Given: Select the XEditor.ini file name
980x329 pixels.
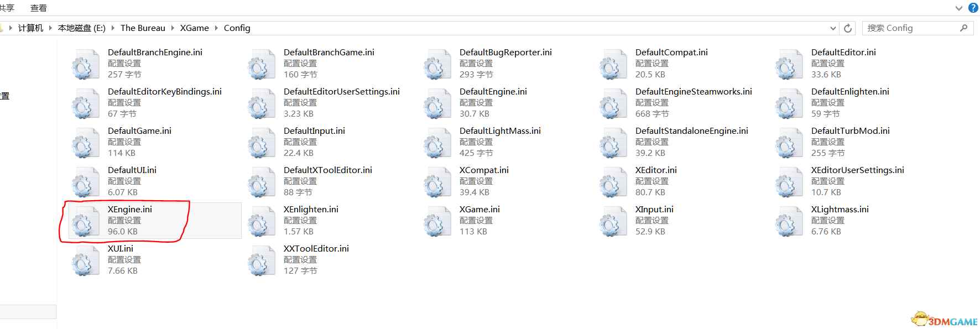Looking at the screenshot, I should tap(656, 170).
